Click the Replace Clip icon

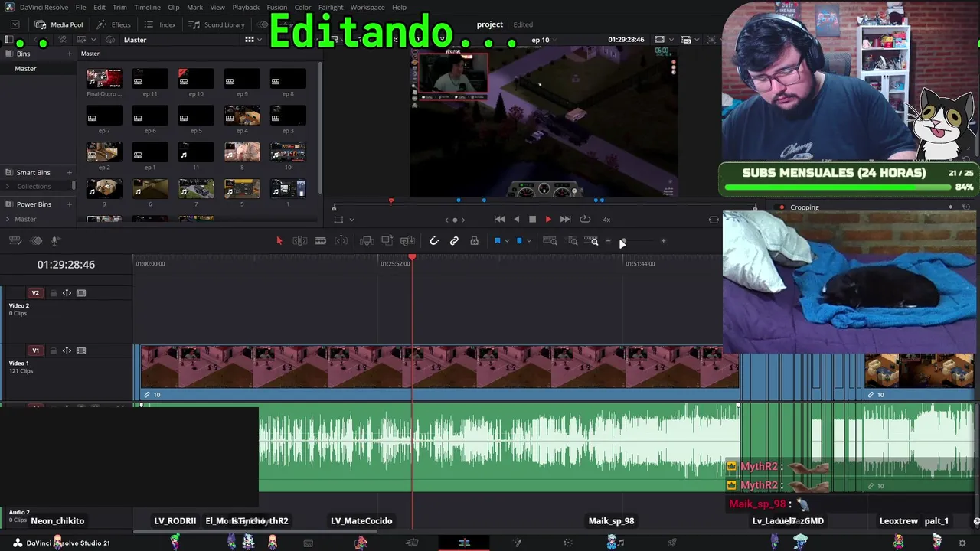[x=408, y=241]
